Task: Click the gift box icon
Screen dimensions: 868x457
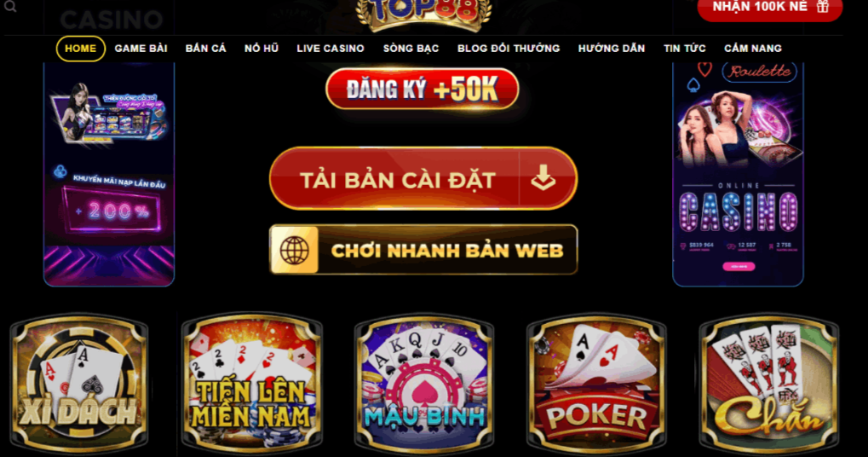Action: pyautogui.click(x=823, y=7)
